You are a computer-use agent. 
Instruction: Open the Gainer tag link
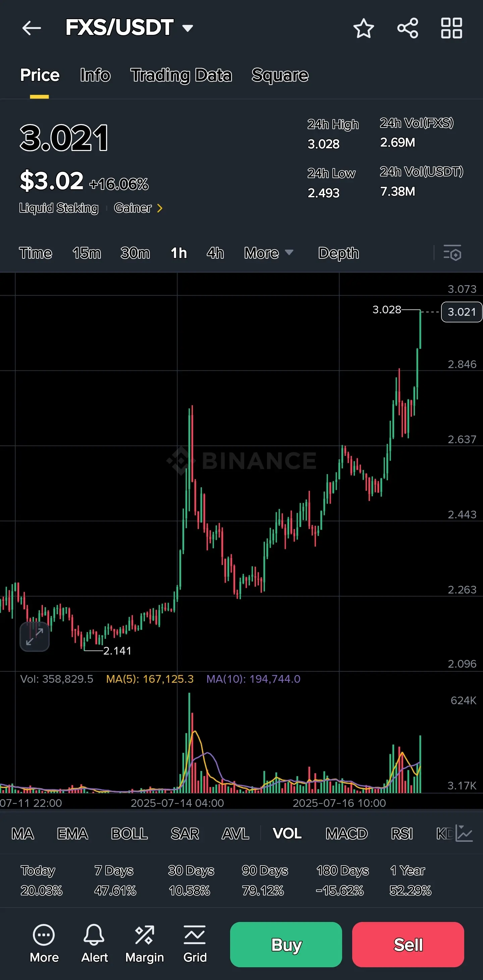(133, 208)
